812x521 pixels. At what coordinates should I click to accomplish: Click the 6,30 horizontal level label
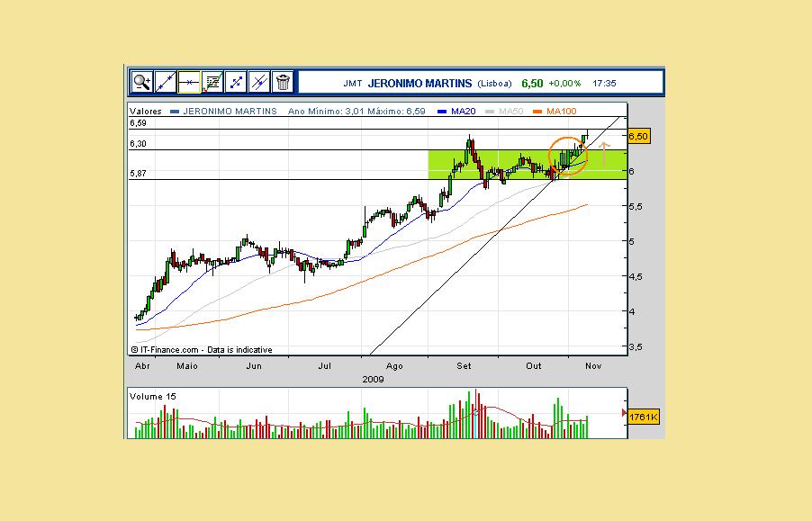[139, 144]
